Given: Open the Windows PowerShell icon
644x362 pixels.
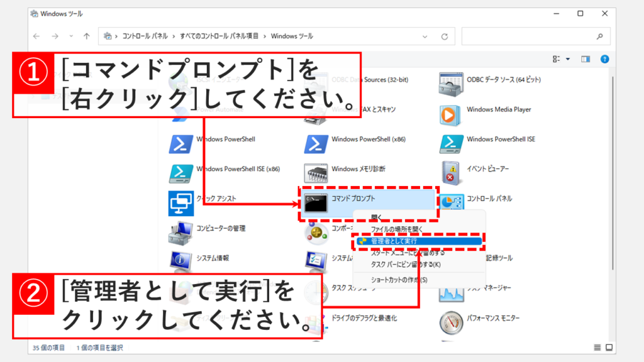Looking at the screenshot, I should click(x=180, y=144).
